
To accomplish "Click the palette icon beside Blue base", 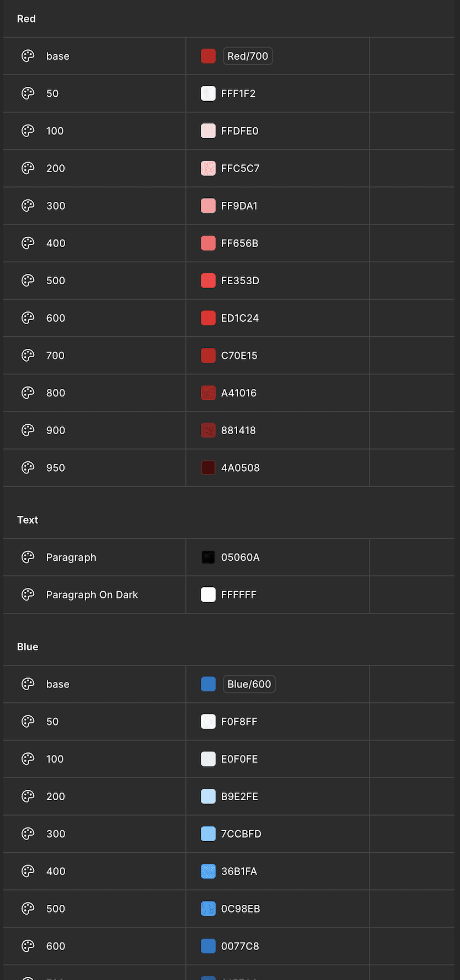I will click(28, 684).
